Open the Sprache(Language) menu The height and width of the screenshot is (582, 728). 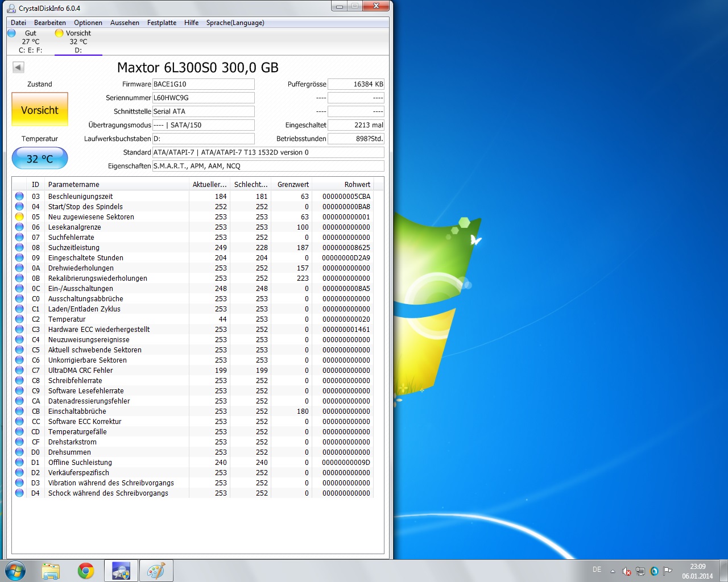[235, 23]
